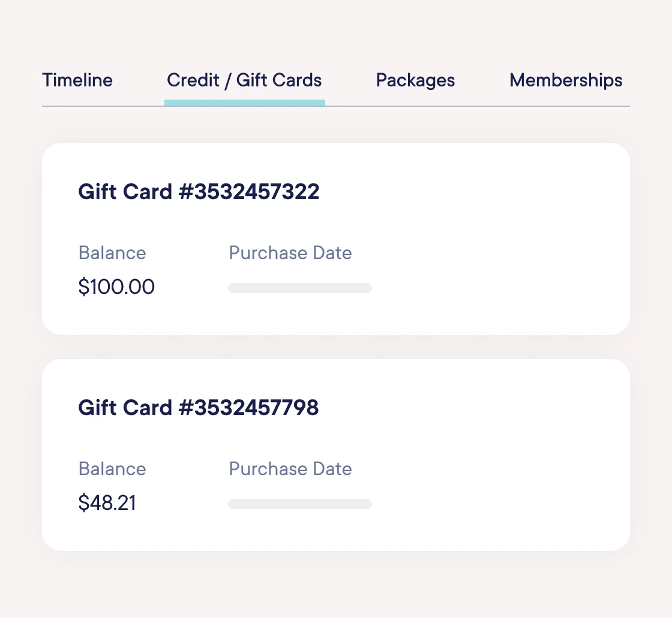Click purchase date placeholder bar in card #3532457798

(300, 504)
